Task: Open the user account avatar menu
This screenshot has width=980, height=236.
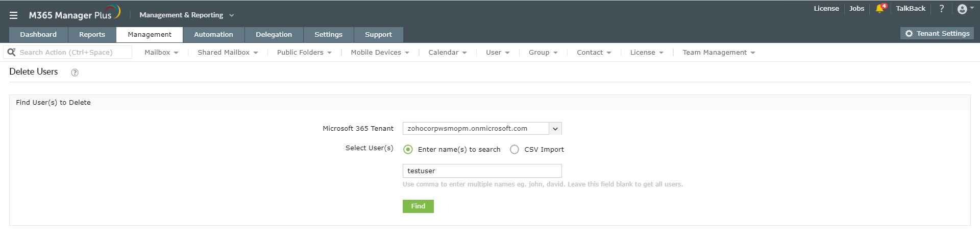Action: 962,9
